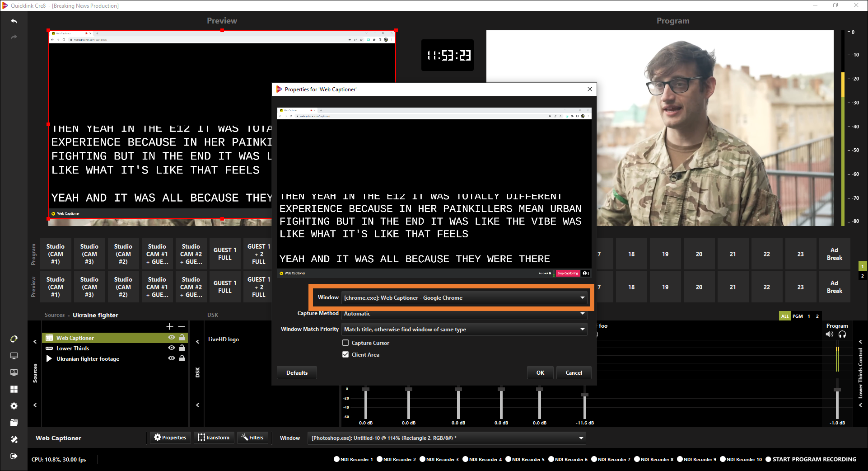
Task: Expand the Capture Method dropdown
Action: 464,314
